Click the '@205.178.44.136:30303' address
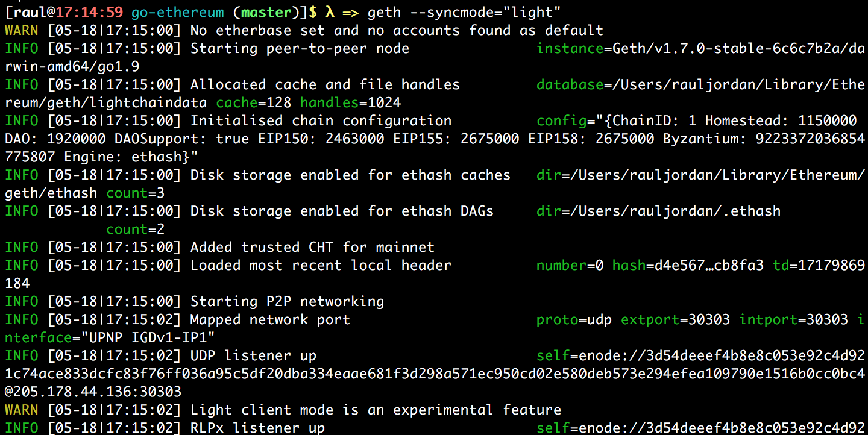The width and height of the screenshot is (868, 435). point(93,392)
